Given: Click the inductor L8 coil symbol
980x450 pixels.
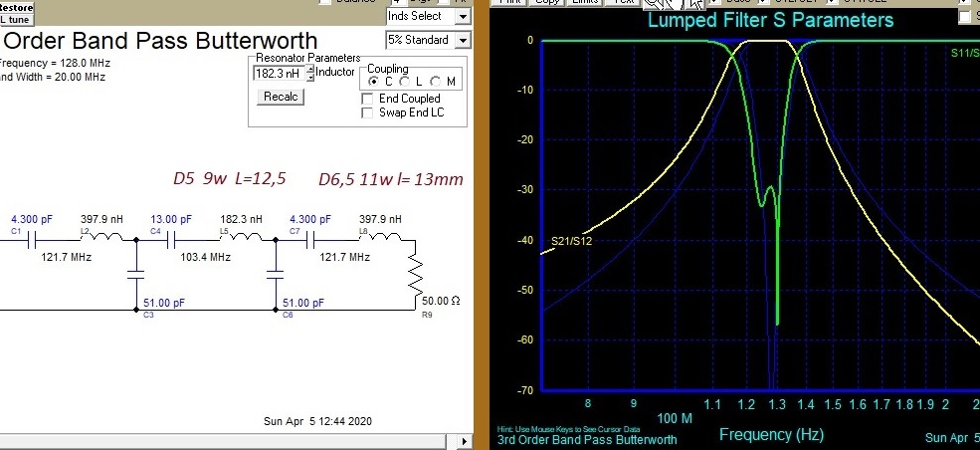Looking at the screenshot, I should point(386,237).
